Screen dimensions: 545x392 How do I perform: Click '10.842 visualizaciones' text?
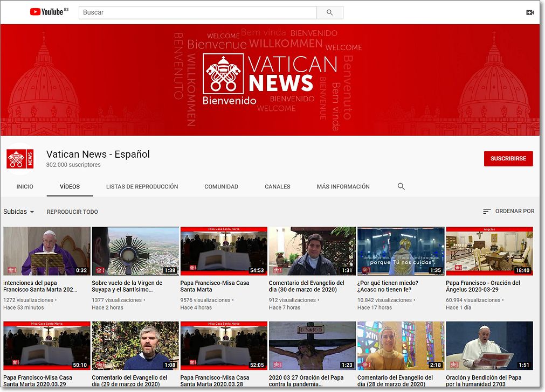tap(384, 300)
